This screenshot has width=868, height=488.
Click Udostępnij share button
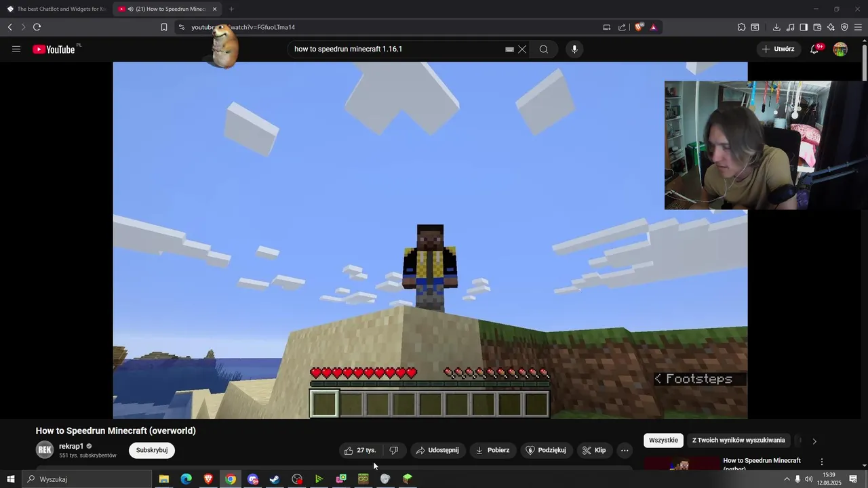(437, 450)
